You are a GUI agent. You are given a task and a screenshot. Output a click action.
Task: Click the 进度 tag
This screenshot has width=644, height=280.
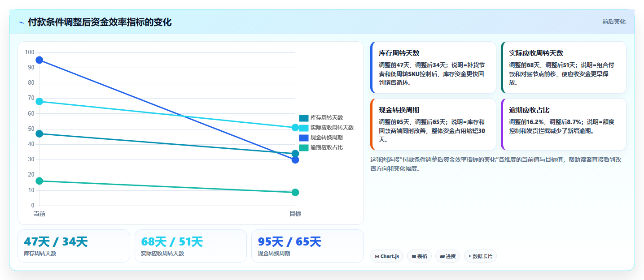pos(448,256)
